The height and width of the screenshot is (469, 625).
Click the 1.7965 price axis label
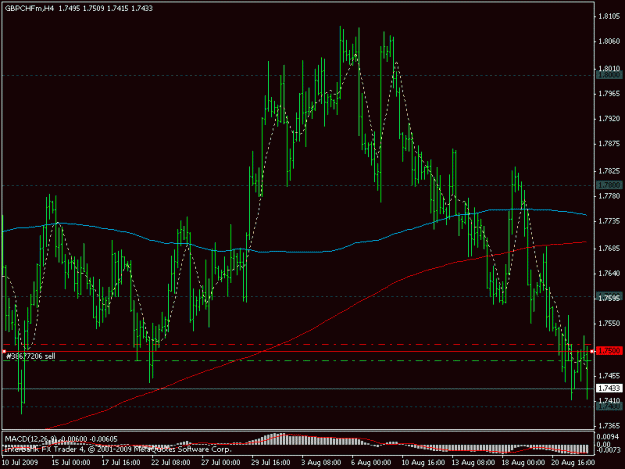point(610,94)
